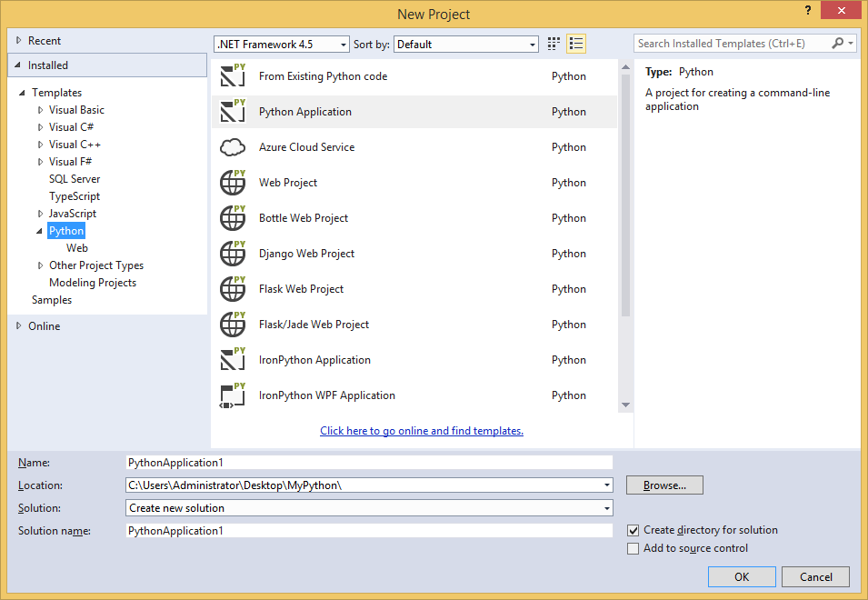This screenshot has width=868, height=600.
Task: Click the search magnifier icon
Action: (x=838, y=44)
